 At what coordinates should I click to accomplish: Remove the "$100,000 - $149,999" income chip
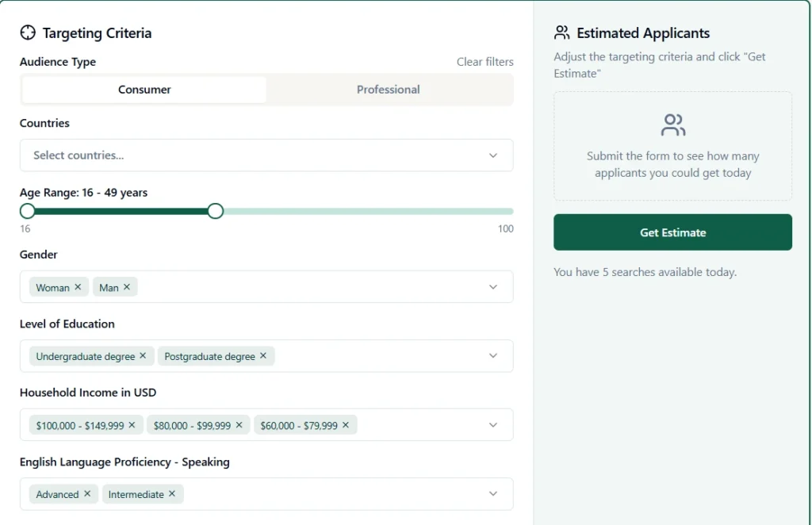132,425
